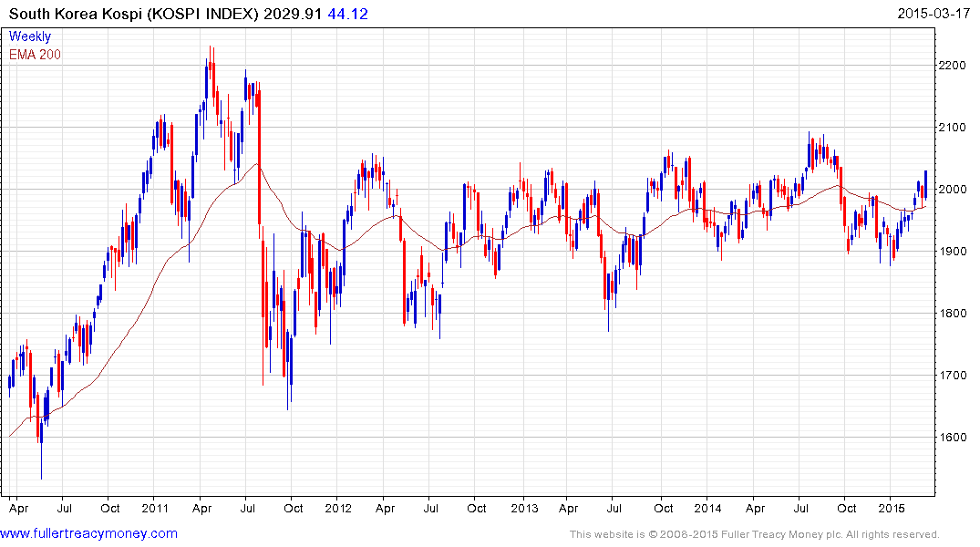Click the 'South Korea Kospi (KOSPI INDEX)' title
This screenshot has width=980, height=547.
point(134,14)
